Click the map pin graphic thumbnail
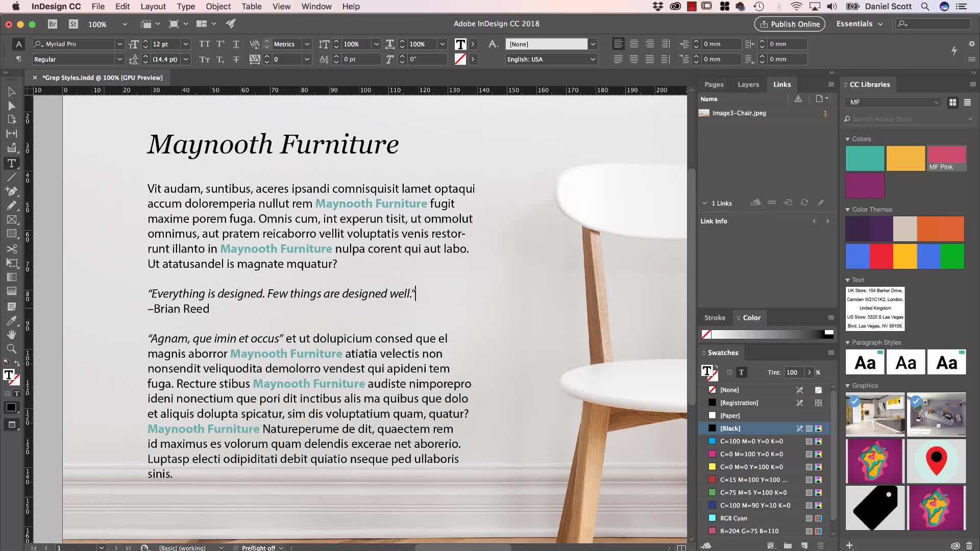980x551 pixels. pos(936,461)
